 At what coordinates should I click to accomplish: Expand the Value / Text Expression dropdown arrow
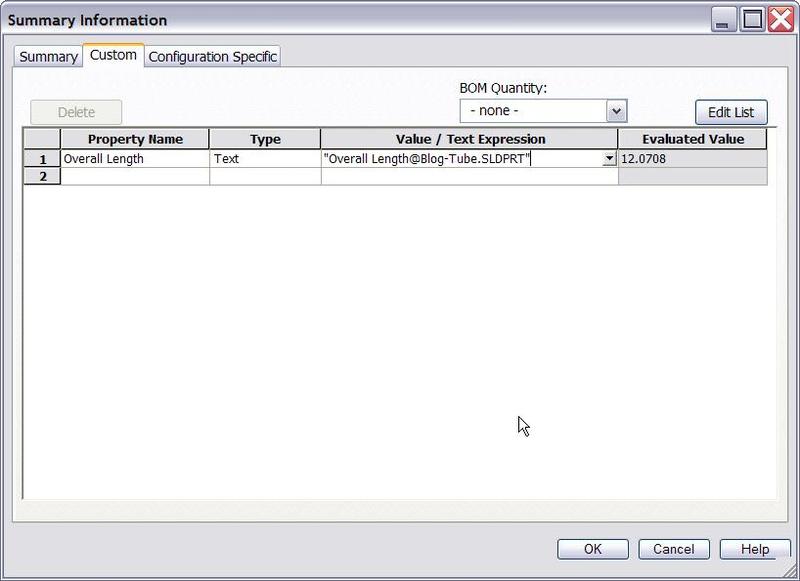click(609, 159)
